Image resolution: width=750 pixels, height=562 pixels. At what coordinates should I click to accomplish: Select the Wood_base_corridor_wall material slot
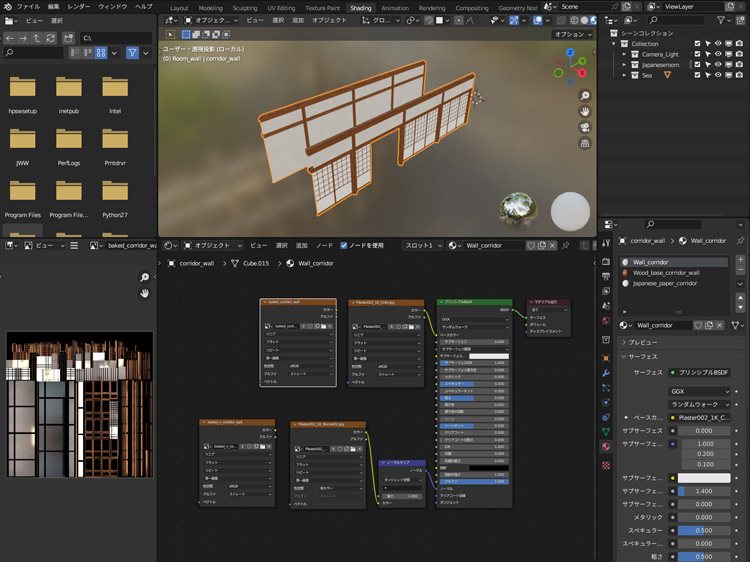coord(666,272)
